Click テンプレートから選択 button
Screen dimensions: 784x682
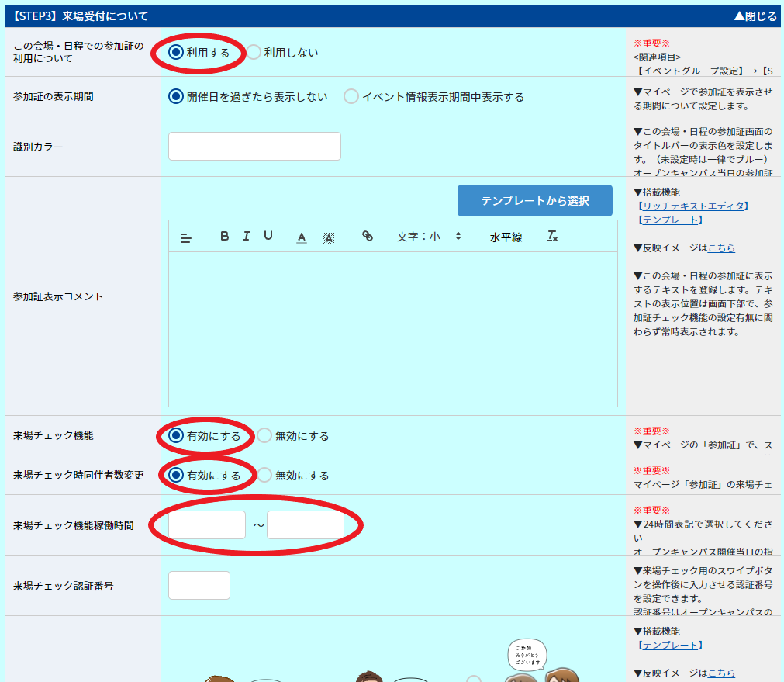(534, 201)
